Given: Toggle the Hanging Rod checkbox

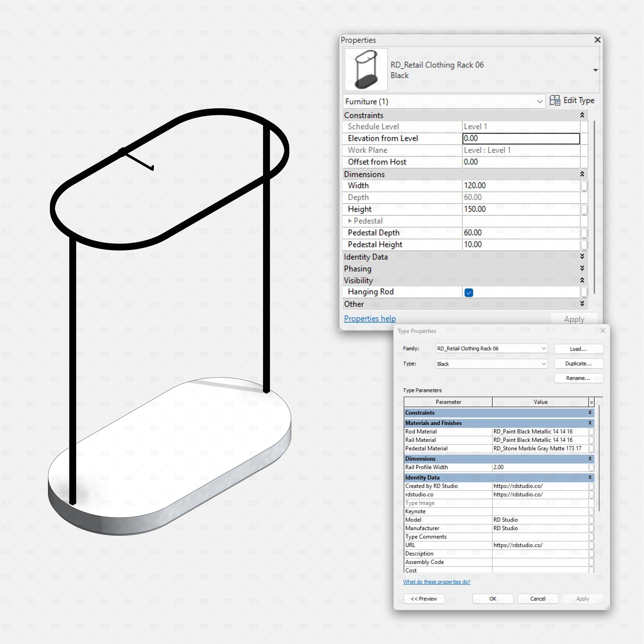Looking at the screenshot, I should point(469,293).
